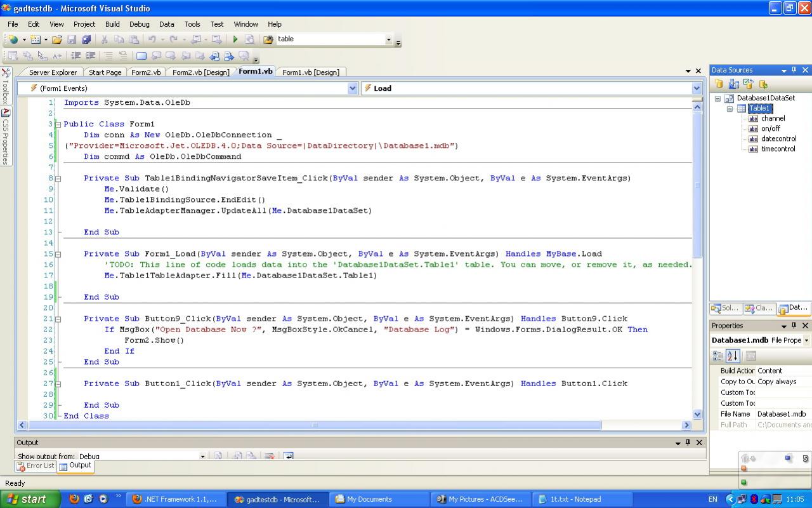Collapse the Database1DataSet tree node
Image resolution: width=812 pixels, height=508 pixels.
point(718,98)
